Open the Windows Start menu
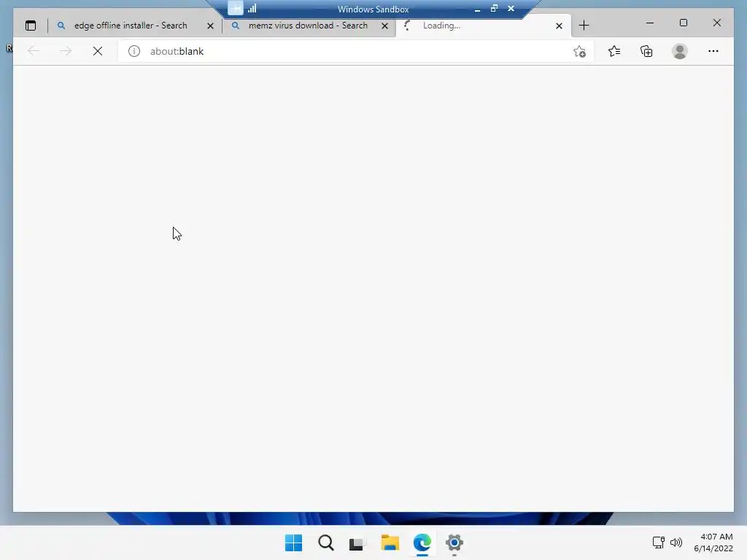Viewport: 747px width, 560px height. coord(293,542)
